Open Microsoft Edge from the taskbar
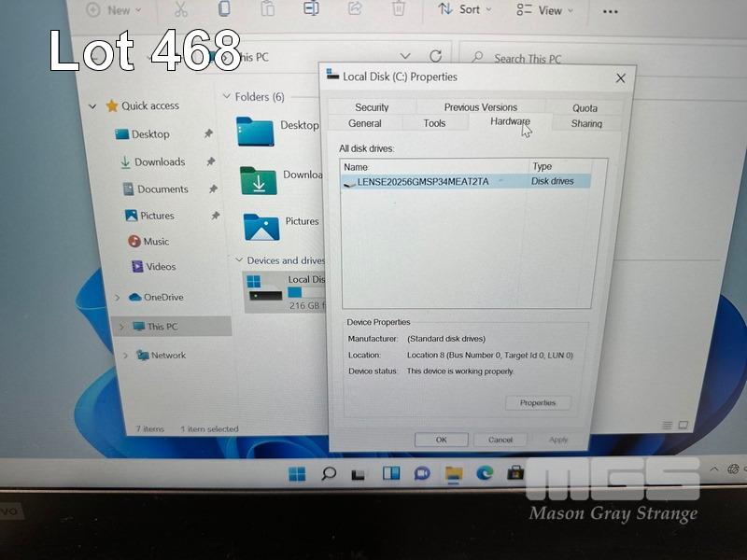Viewport: 747px width, 560px height. pos(485,473)
